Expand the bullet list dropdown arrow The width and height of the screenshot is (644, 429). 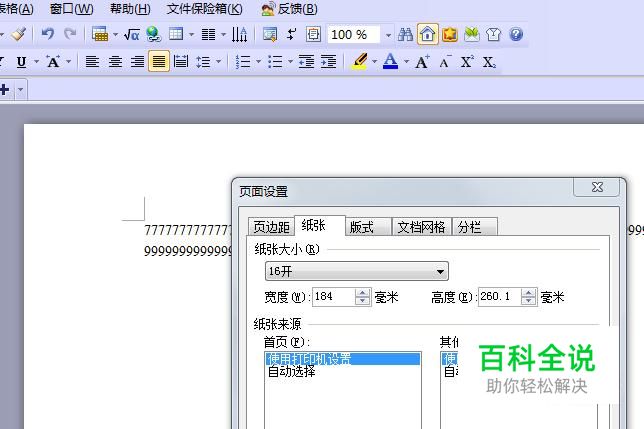pos(290,62)
